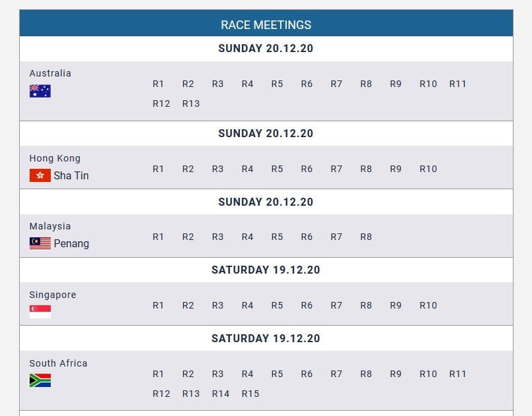Image resolution: width=532 pixels, height=416 pixels.
Task: Click the Malaysia flag icon
Action: point(40,243)
